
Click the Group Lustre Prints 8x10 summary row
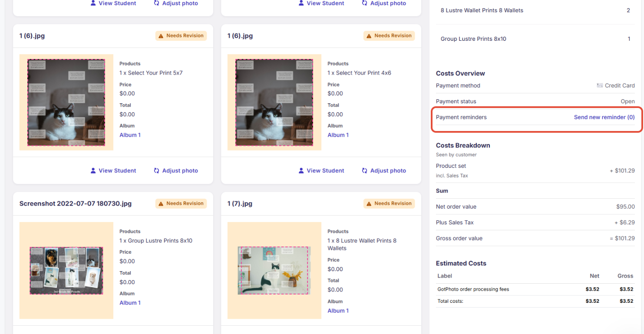pyautogui.click(x=535, y=39)
